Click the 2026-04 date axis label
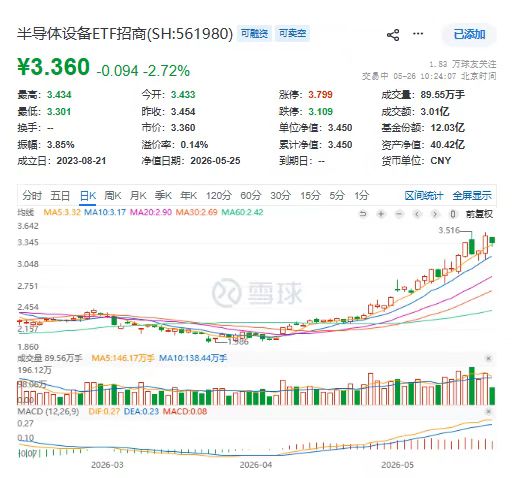 (256, 465)
